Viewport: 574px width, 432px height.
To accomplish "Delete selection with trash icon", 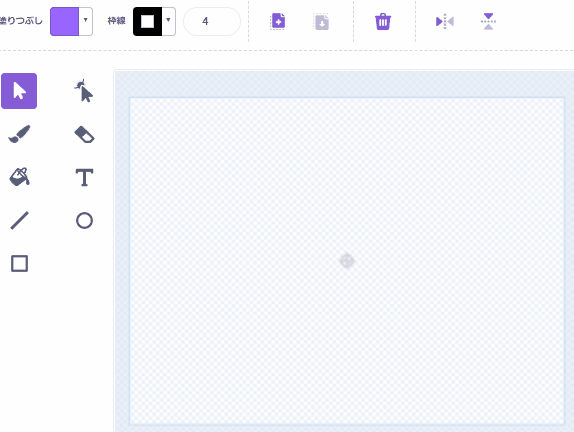I will pos(383,21).
